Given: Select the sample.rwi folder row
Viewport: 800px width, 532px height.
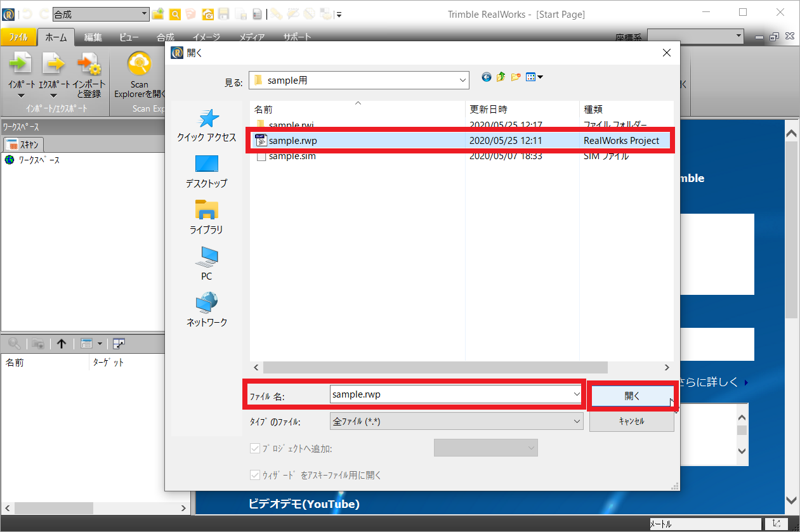Looking at the screenshot, I should (461, 124).
